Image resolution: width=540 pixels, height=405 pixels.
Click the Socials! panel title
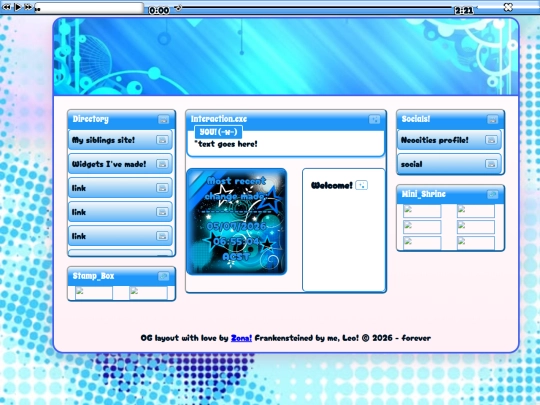click(x=416, y=119)
